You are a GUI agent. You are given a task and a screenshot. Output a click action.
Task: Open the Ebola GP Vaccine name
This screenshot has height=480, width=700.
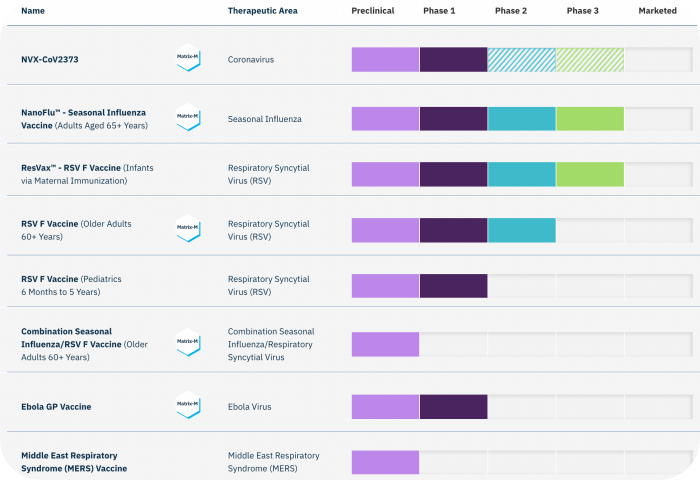pyautogui.click(x=56, y=407)
